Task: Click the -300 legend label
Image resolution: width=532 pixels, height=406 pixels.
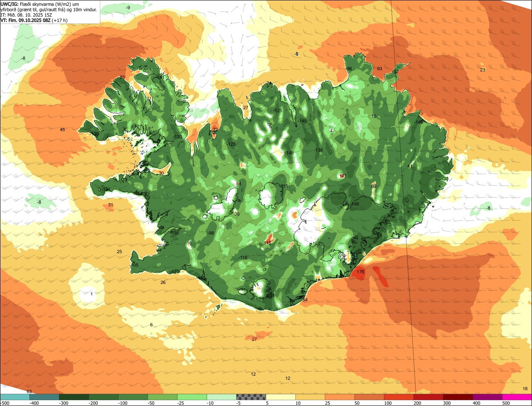Action: tap(64, 403)
